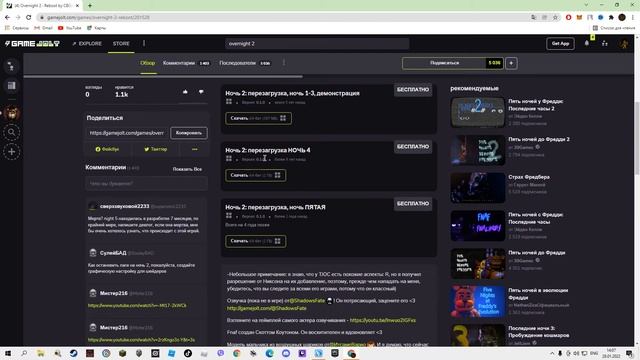Dislike the game with thumbs down
The height and width of the screenshot is (360, 640).
tap(201, 92)
